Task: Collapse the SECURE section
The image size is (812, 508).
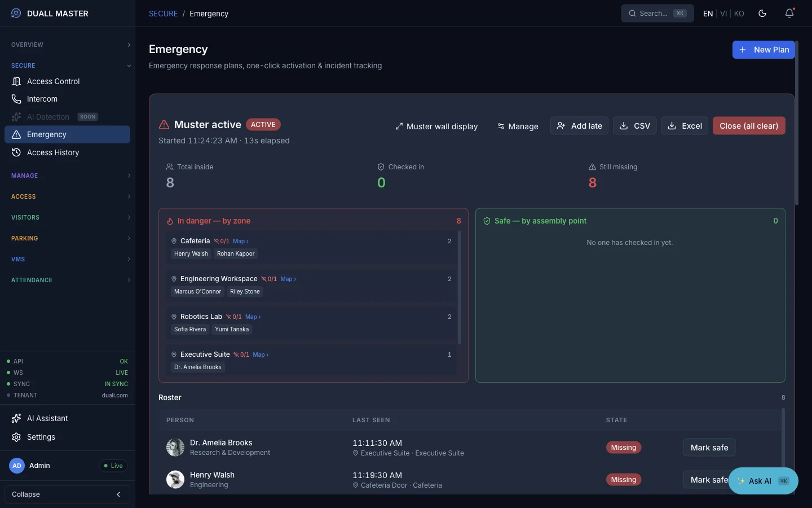Action: pyautogui.click(x=67, y=65)
